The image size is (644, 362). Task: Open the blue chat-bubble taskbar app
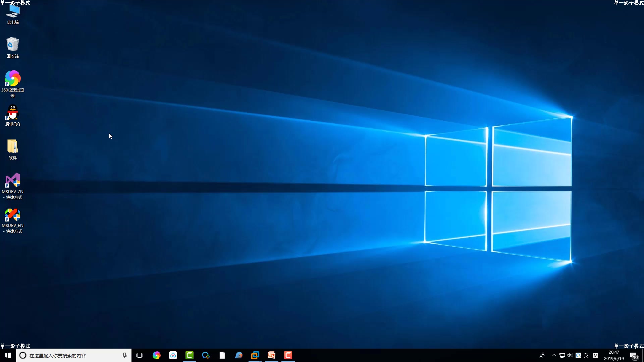tap(206, 355)
